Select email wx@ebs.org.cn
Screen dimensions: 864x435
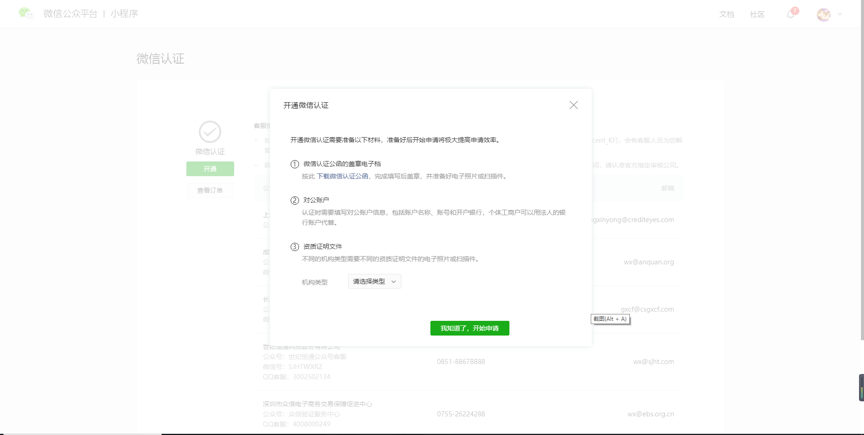tap(650, 413)
